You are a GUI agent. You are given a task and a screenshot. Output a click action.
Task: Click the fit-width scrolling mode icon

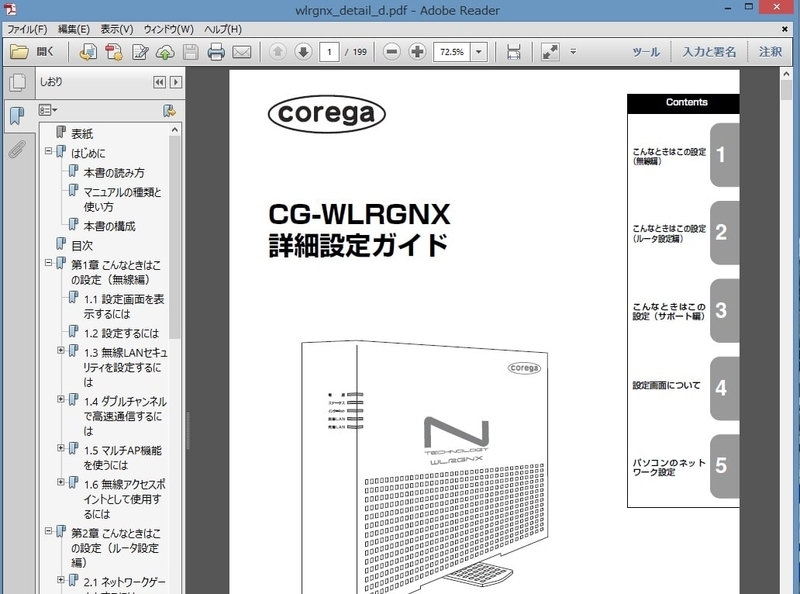click(x=514, y=52)
